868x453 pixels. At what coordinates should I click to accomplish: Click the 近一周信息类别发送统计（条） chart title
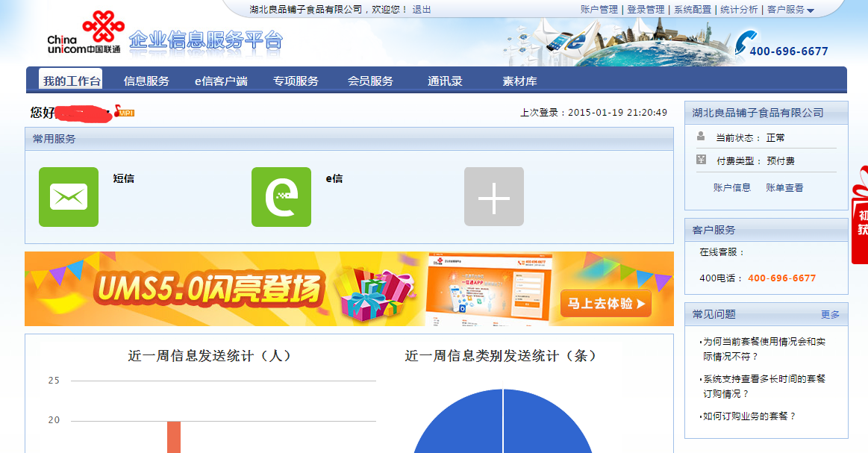pyautogui.click(x=501, y=355)
